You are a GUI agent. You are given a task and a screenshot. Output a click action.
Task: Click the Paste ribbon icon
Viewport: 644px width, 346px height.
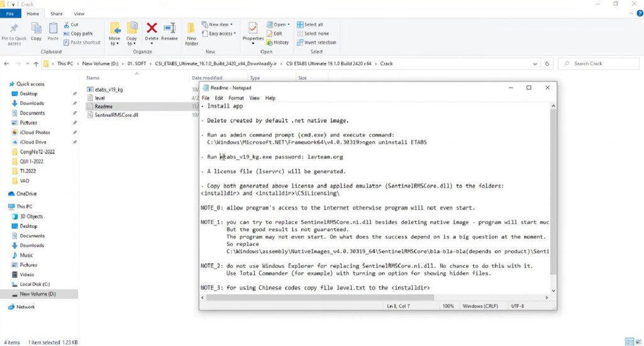point(53,32)
